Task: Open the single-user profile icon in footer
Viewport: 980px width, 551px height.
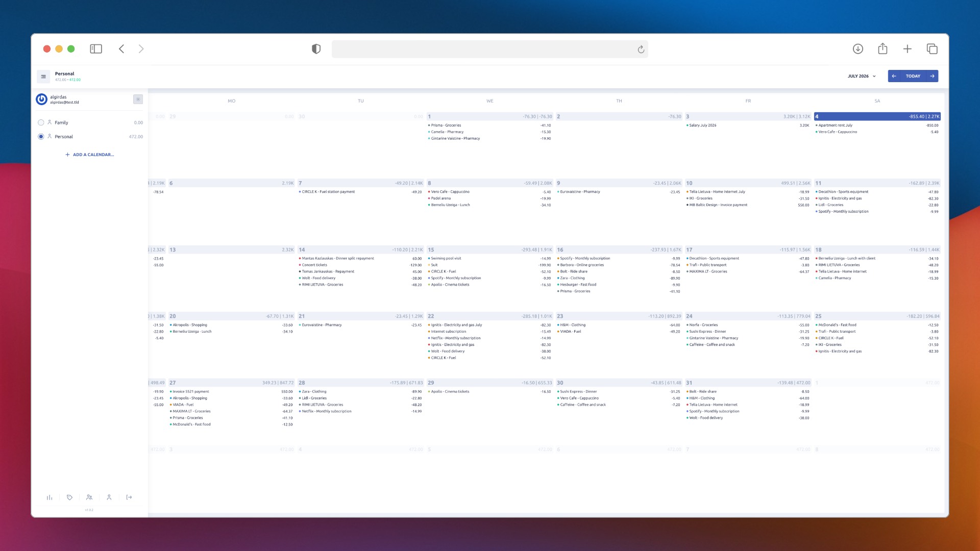Action: (109, 497)
